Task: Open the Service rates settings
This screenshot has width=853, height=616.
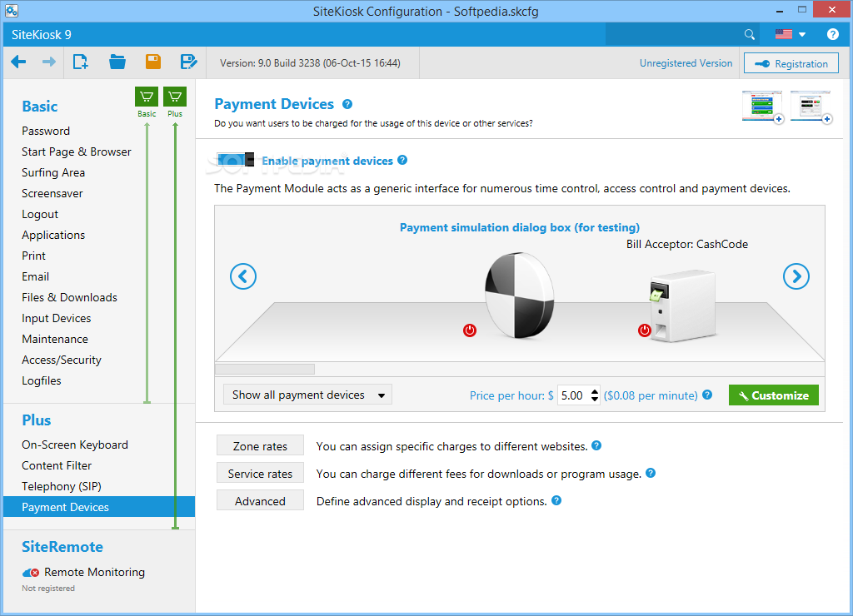Action: point(260,474)
